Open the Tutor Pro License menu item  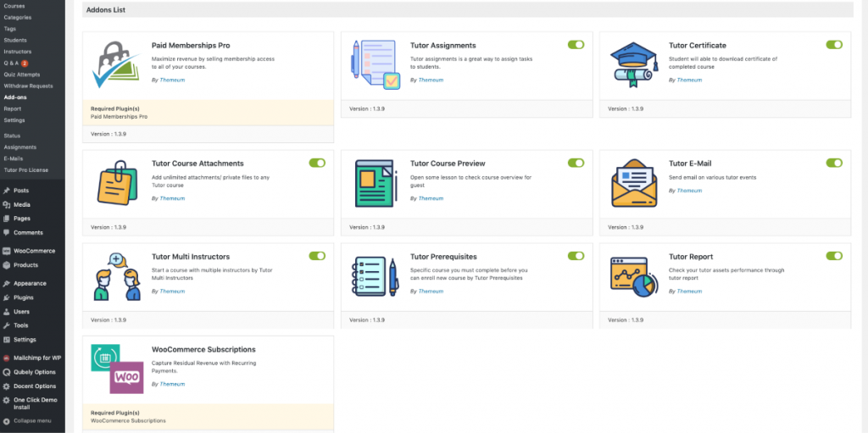pyautogui.click(x=26, y=170)
